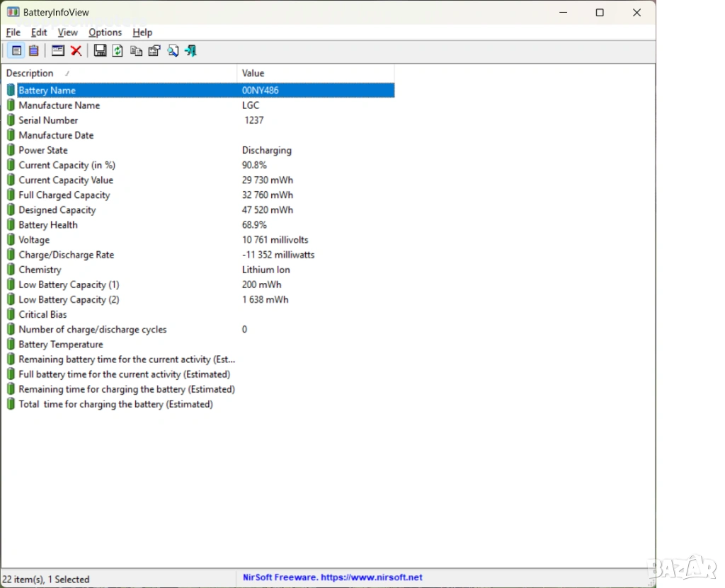Open the Edit menu
This screenshot has width=725, height=588.
[39, 33]
